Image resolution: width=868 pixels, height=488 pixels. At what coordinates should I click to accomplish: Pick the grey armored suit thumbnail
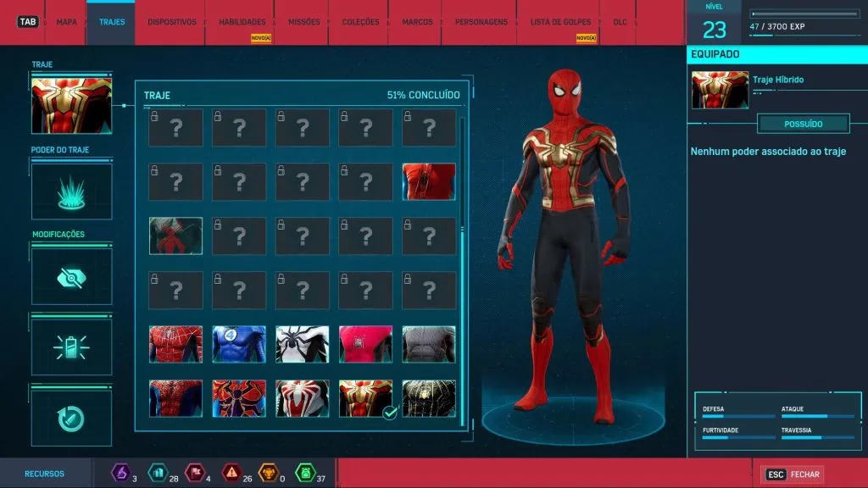click(429, 344)
